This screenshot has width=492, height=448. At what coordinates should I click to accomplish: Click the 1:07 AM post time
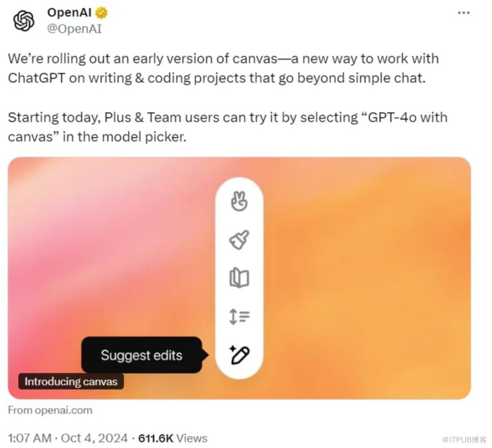(x=30, y=438)
